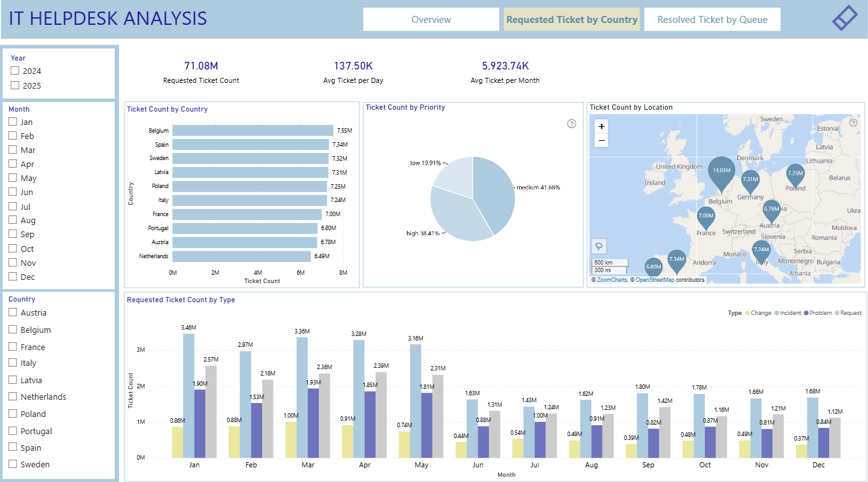Viewport: 868px width, 482px height.
Task: Select the 7.25M map pin over Poland
Action: click(x=795, y=175)
